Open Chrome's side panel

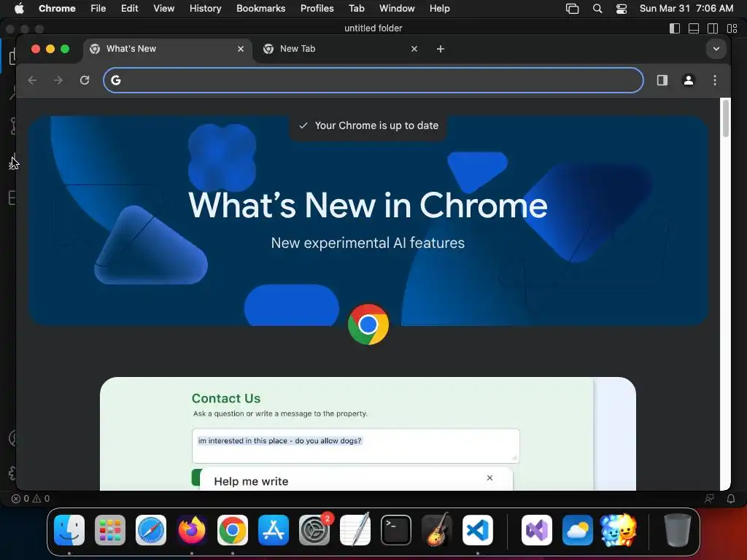(x=662, y=80)
